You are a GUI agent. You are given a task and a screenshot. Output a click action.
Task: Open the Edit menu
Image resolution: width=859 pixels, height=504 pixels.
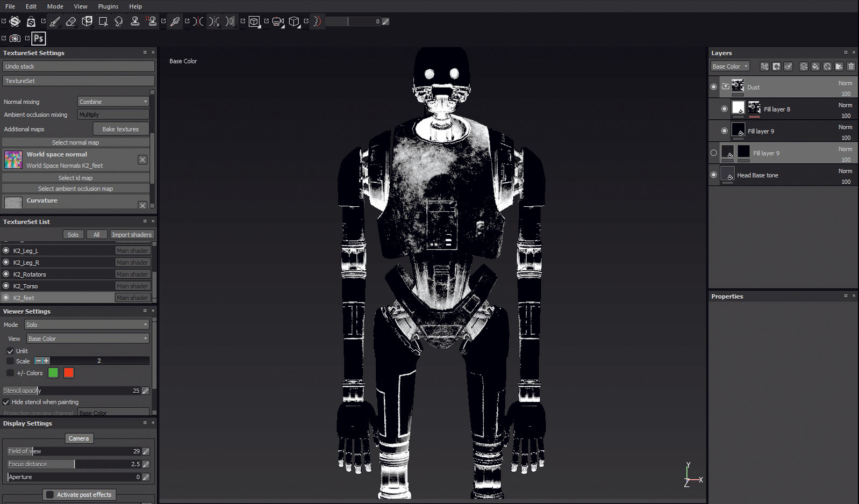[31, 6]
